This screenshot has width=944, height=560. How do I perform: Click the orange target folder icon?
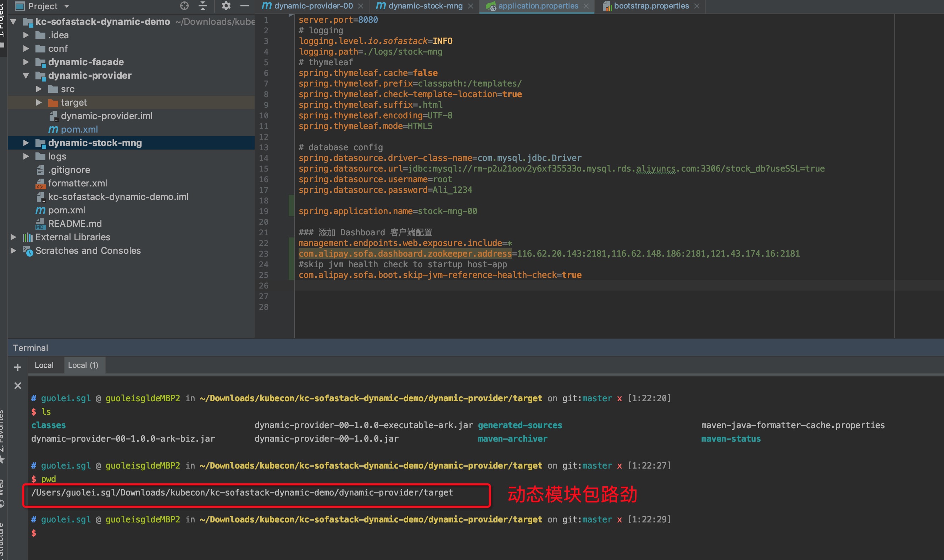coord(53,103)
